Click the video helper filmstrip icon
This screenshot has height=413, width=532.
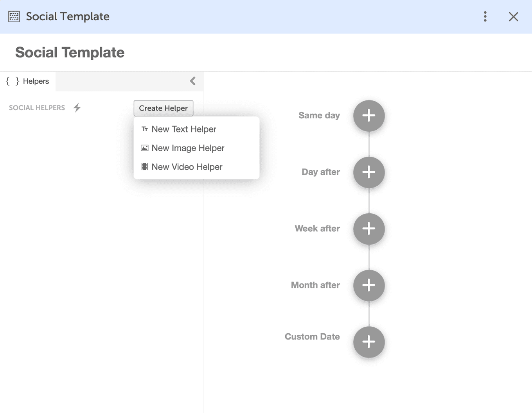(x=144, y=166)
